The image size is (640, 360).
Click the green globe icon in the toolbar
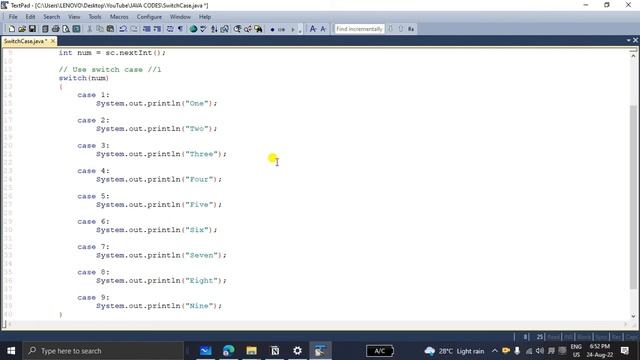click(x=193, y=29)
